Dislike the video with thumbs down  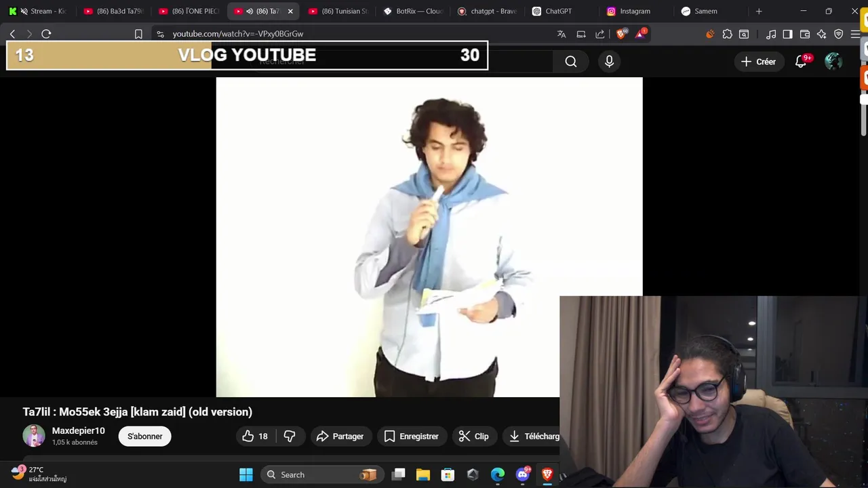tap(290, 436)
